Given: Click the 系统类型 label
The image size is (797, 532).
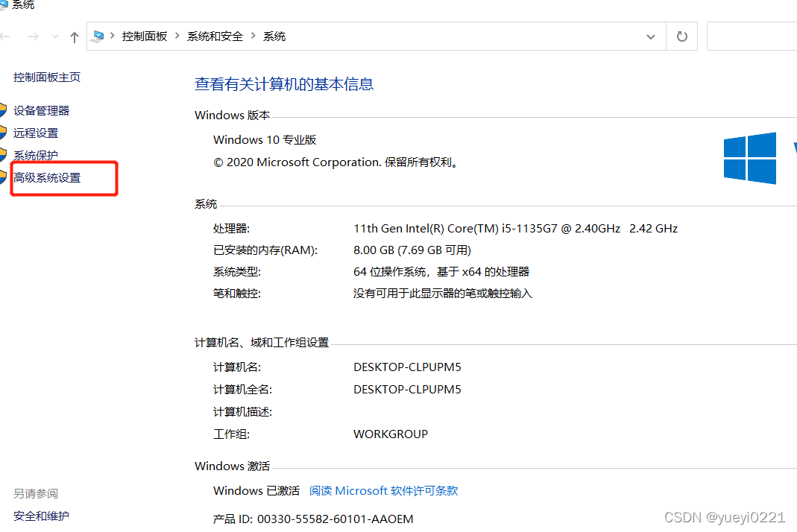Looking at the screenshot, I should coord(237,272).
